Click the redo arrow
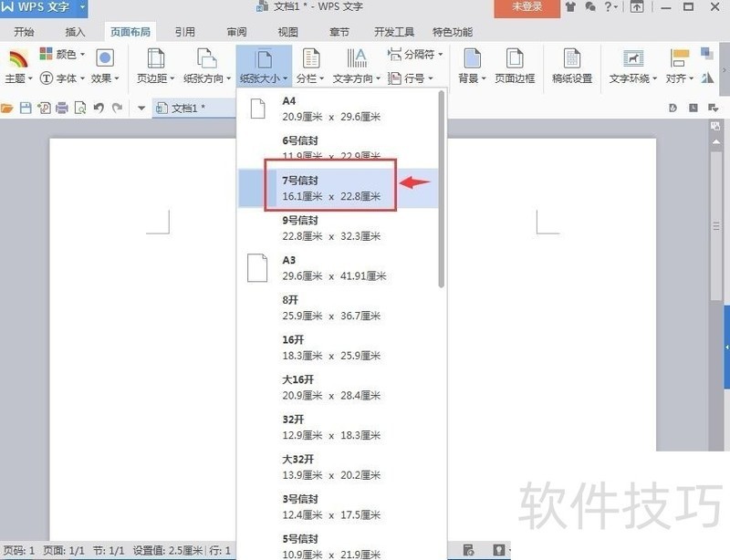730x560 pixels. [x=117, y=108]
